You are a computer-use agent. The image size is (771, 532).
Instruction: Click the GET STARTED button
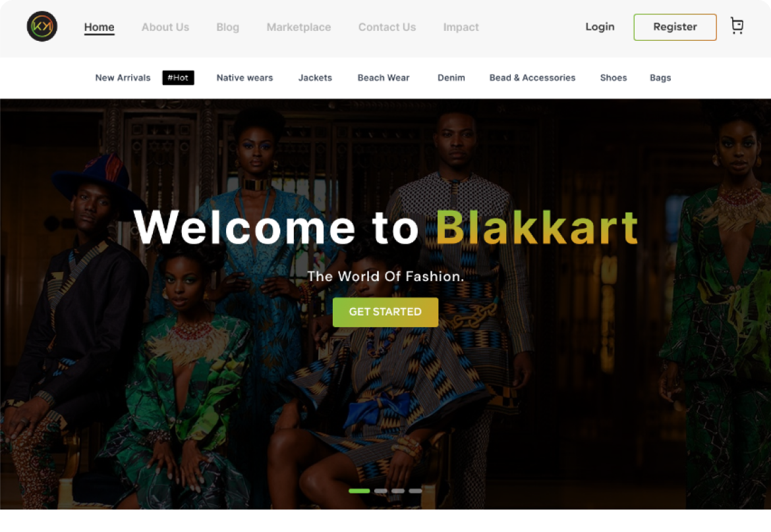click(x=385, y=312)
